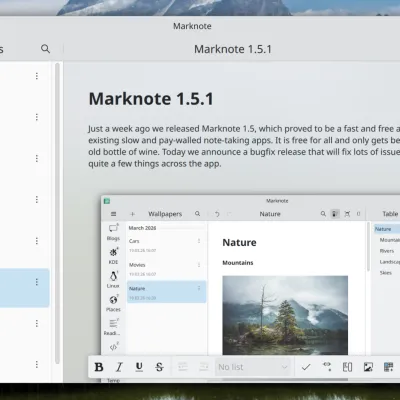The image size is (400, 400).
Task: Click the large Marknote 1.5.1 heading
Action: [x=151, y=99]
